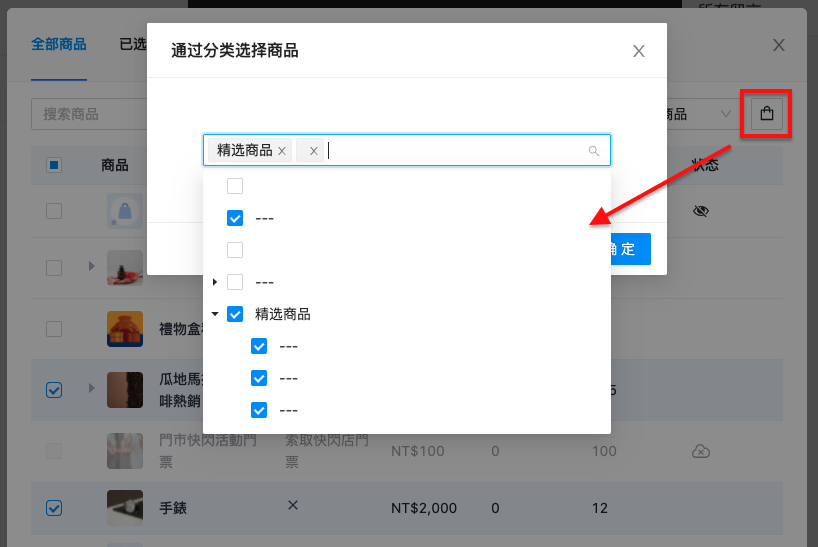Click the 状态 column header
Image resolution: width=818 pixels, height=547 pixels.
(705, 165)
